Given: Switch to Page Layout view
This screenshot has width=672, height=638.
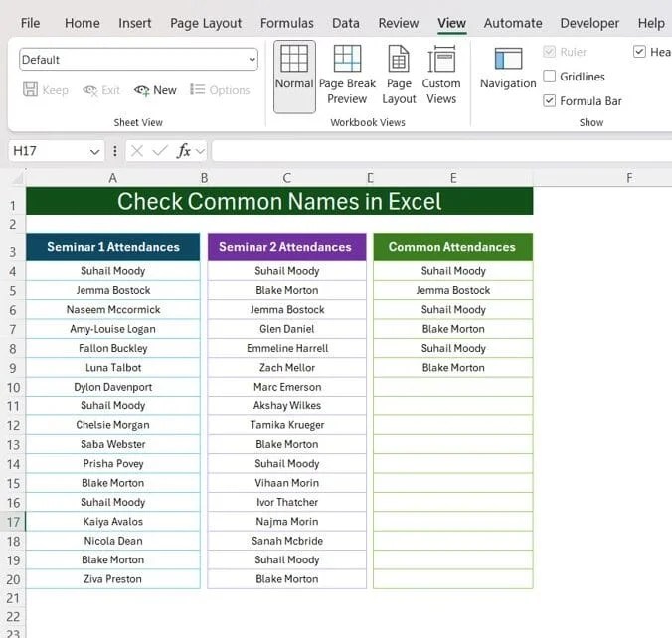Looking at the screenshot, I should click(x=399, y=75).
